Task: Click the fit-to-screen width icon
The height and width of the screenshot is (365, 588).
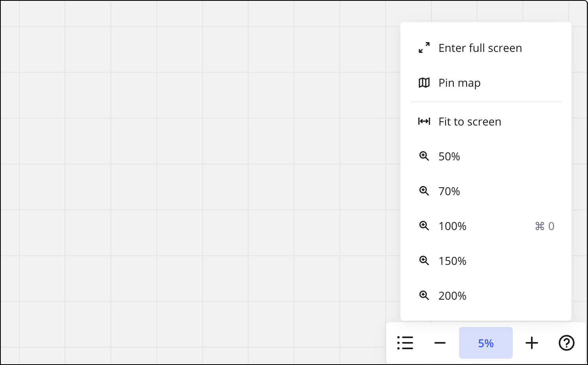Action: coord(424,122)
